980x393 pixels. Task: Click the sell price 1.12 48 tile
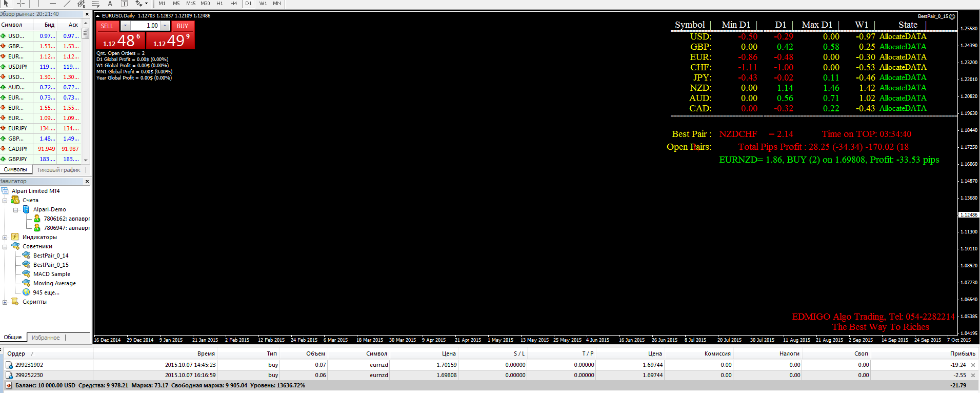(121, 41)
